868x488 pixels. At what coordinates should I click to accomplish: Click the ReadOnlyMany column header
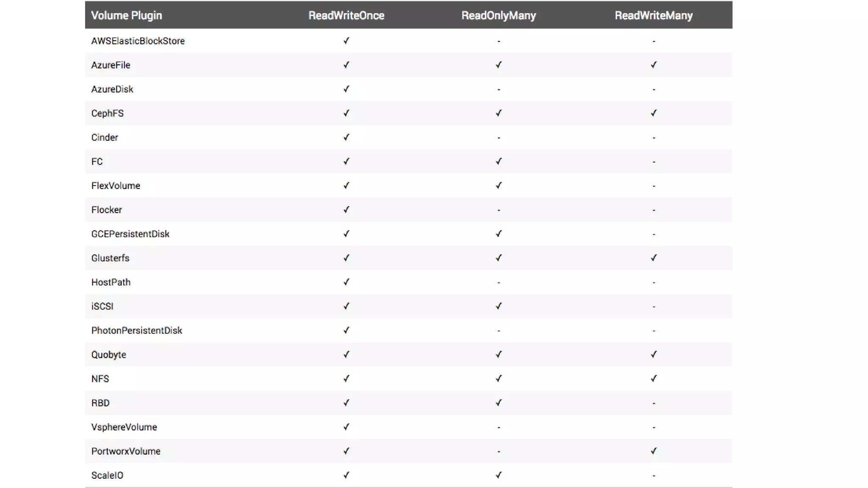[x=498, y=16]
